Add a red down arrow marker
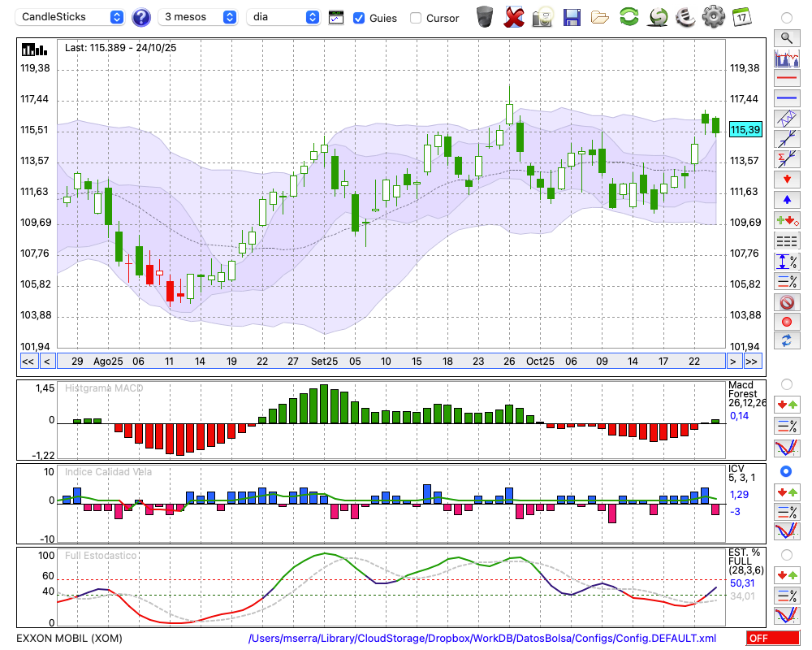This screenshot has width=812, height=650. (787, 180)
